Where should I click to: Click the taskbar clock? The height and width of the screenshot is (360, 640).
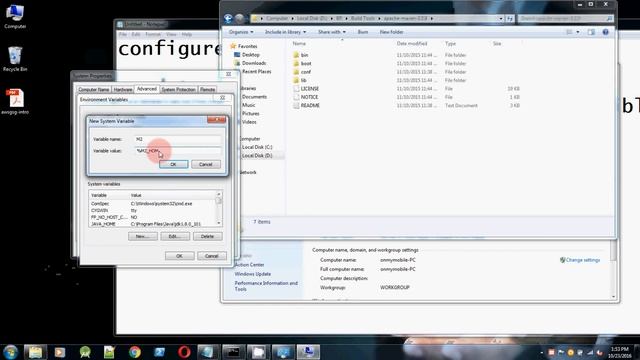pos(620,352)
